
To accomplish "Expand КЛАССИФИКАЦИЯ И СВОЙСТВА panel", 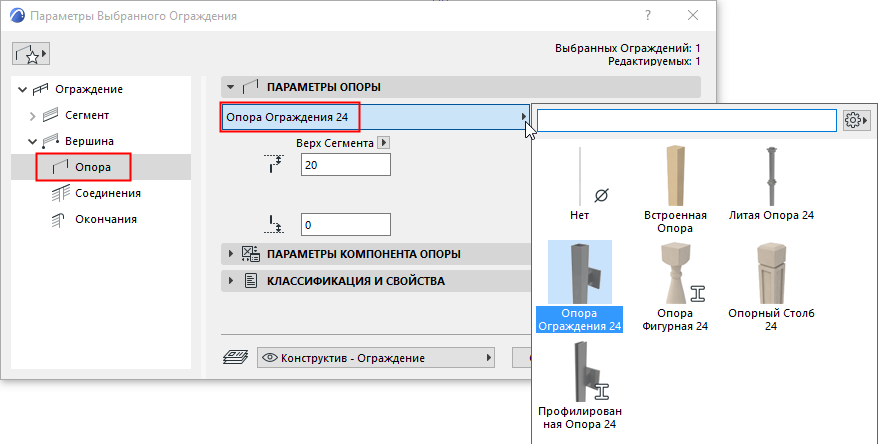I will point(231,281).
